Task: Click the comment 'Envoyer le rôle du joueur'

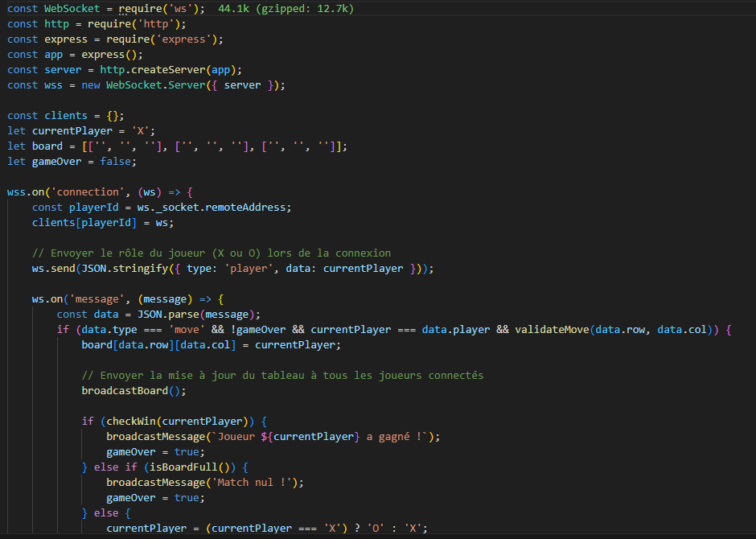Action: [x=211, y=253]
